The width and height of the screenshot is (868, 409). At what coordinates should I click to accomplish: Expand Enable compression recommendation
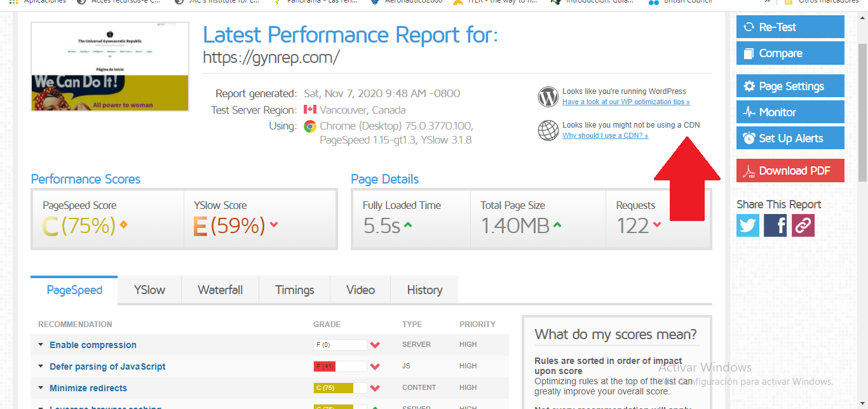(41, 345)
